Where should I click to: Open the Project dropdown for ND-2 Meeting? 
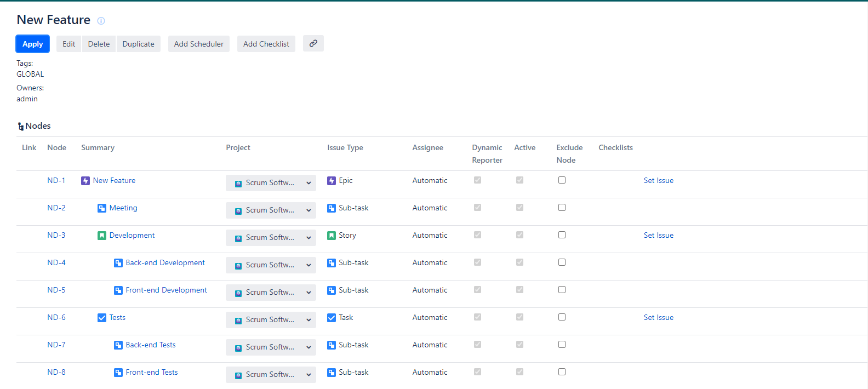click(271, 210)
